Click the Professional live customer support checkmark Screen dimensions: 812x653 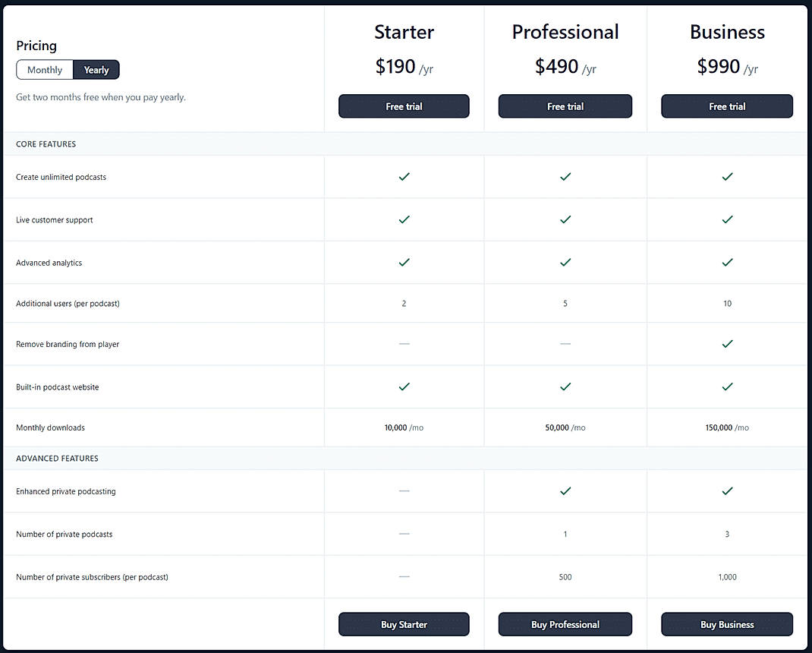[565, 219]
